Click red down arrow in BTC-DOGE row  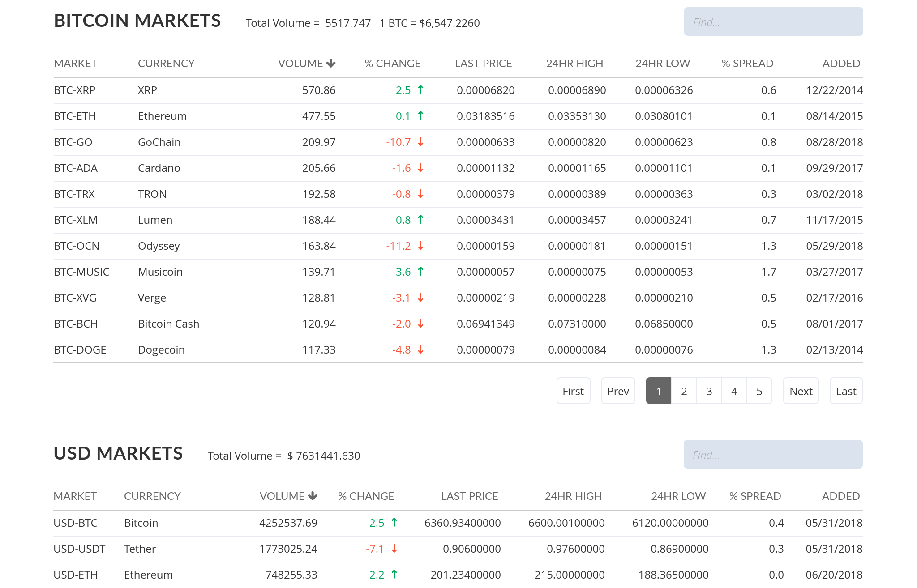click(x=420, y=349)
